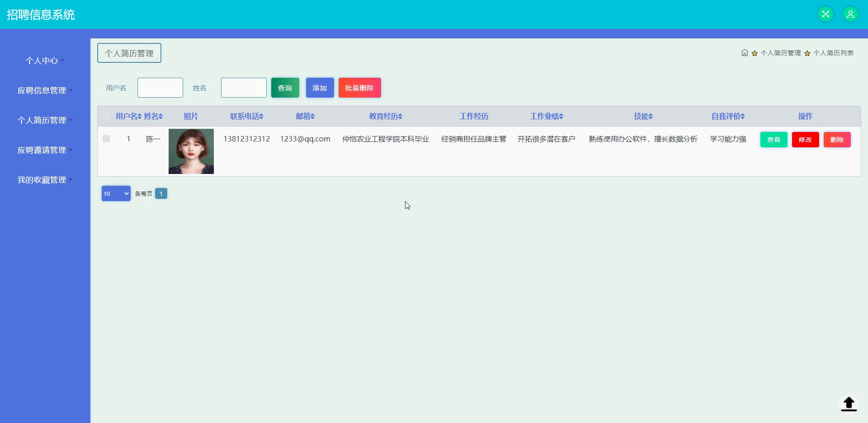Expand the 应聘信息管理 sidebar menu
The image size is (868, 423).
tap(45, 90)
